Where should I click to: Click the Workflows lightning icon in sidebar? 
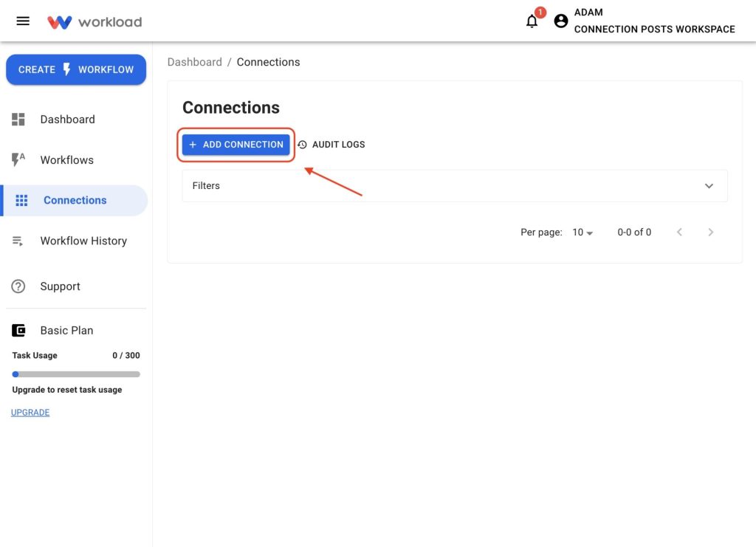(x=18, y=159)
